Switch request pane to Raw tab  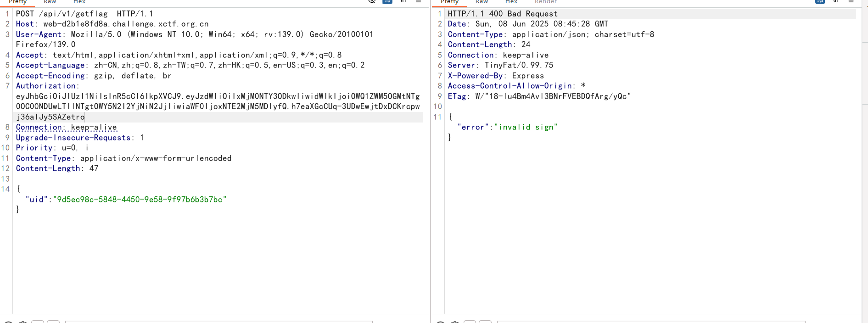[50, 2]
